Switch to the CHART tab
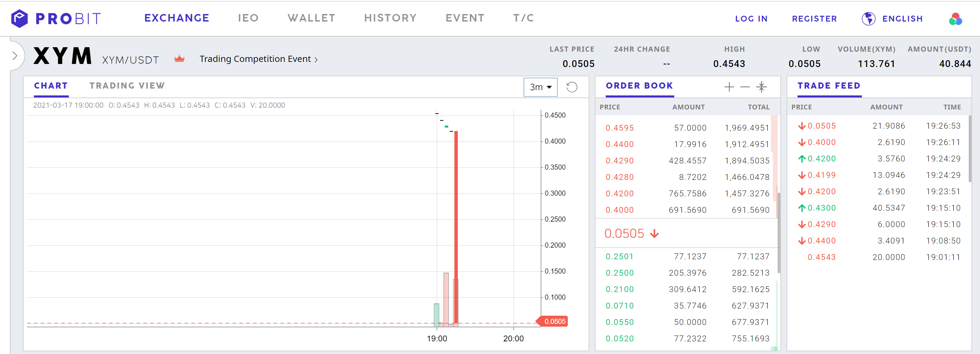This screenshot has width=980, height=354. click(51, 86)
